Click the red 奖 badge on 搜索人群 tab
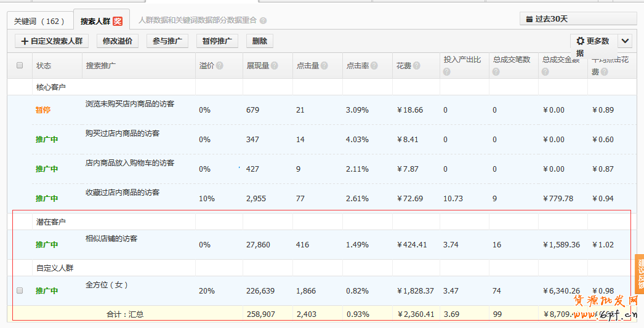This screenshot has width=644, height=328. pyautogui.click(x=118, y=21)
